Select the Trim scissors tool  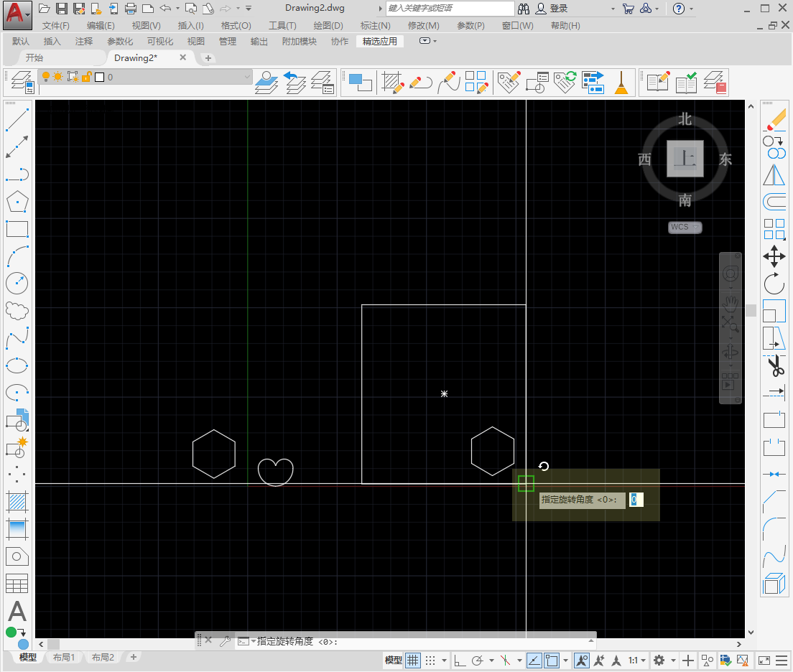pyautogui.click(x=774, y=365)
